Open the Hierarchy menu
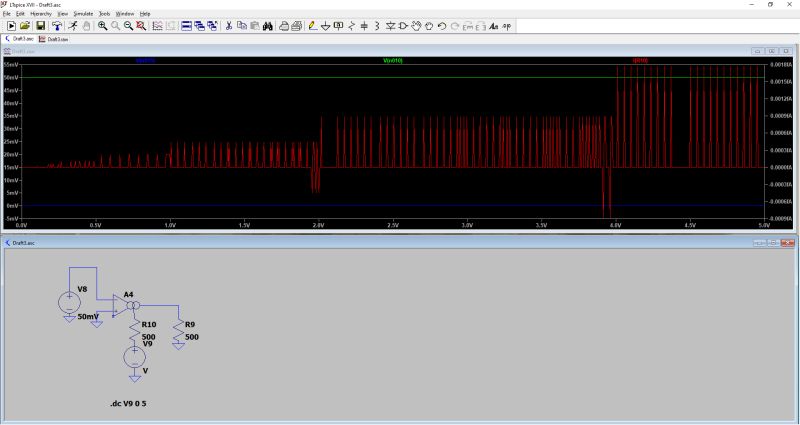The image size is (800, 425). pos(41,14)
